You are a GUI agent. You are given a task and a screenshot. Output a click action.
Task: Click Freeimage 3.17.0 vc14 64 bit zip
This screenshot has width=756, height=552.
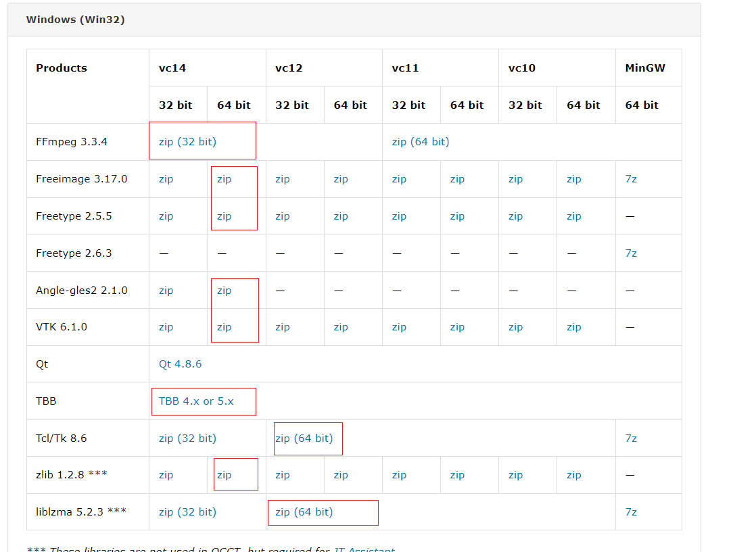pyautogui.click(x=224, y=179)
